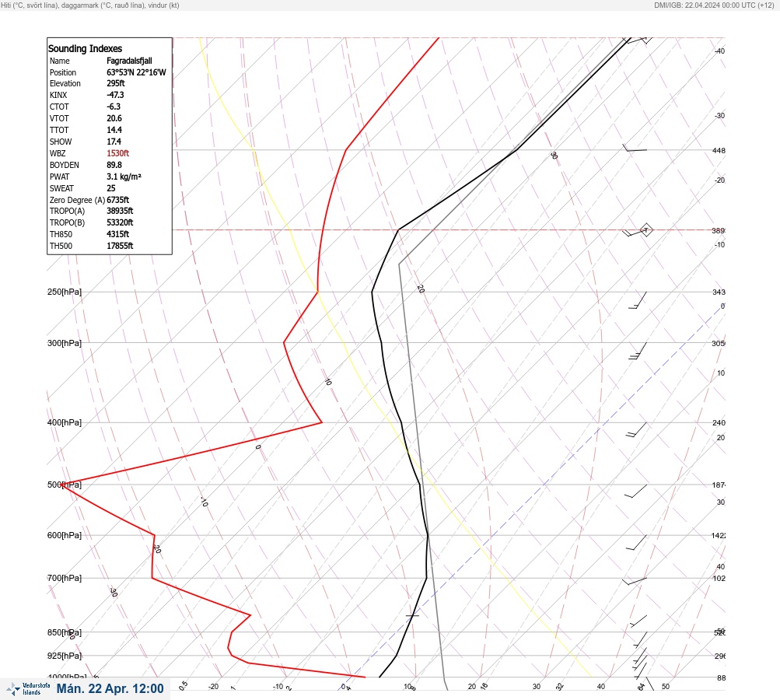Click the SWEAT value 25
Image resolution: width=780 pixels, height=700 pixels.
coord(111,188)
